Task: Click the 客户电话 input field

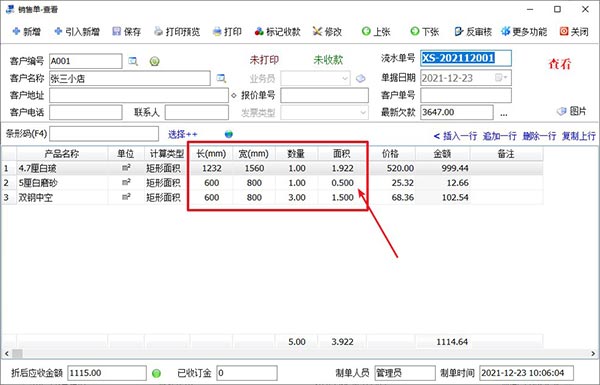Action: (x=86, y=113)
